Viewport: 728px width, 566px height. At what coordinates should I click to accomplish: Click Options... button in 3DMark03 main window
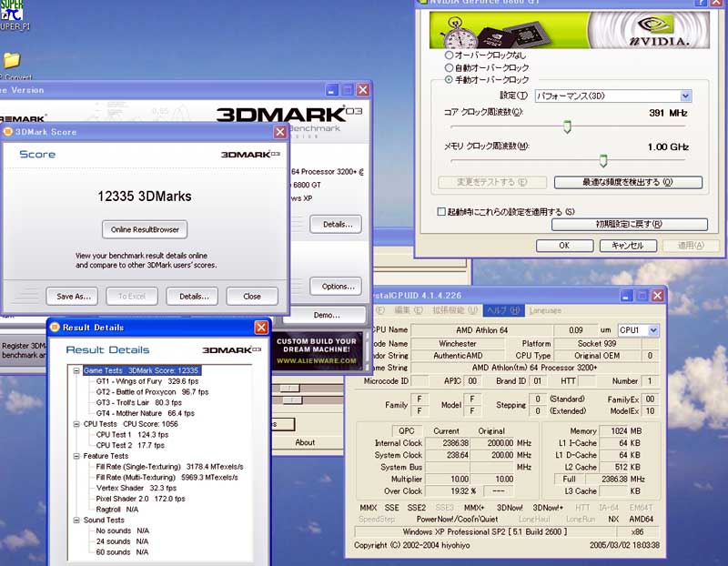[336, 287]
